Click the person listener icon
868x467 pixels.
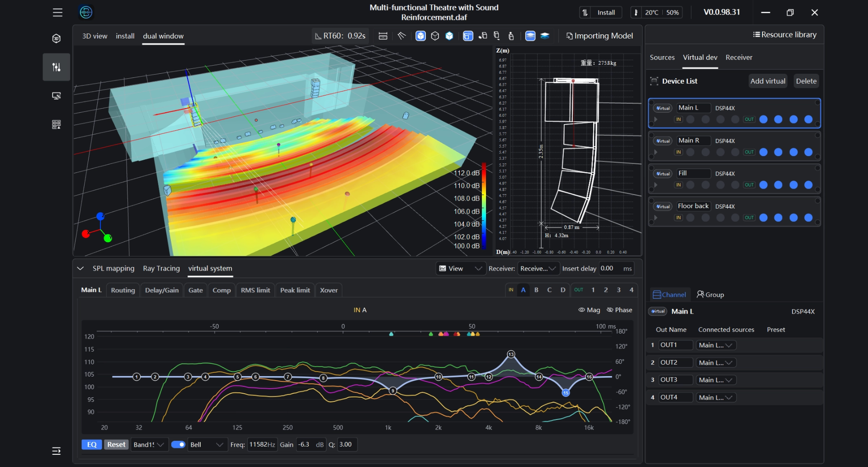511,36
